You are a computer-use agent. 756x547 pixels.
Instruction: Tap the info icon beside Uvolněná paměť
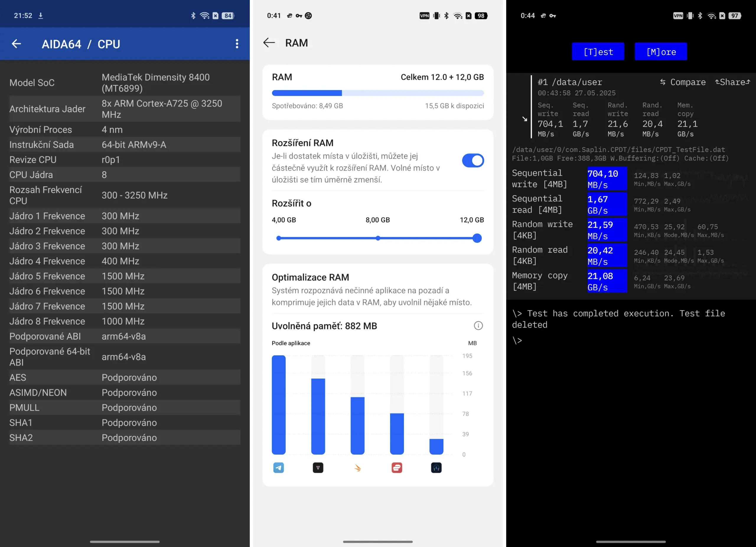478,326
